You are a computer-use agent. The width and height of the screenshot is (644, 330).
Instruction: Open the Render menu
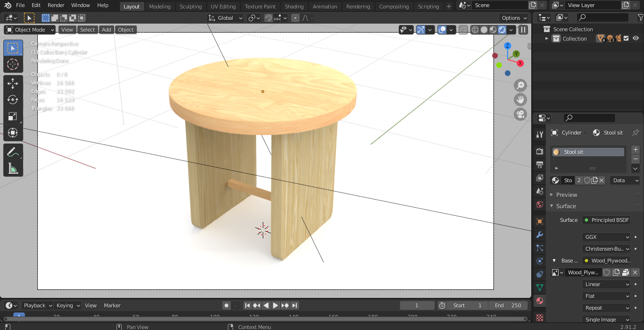[56, 5]
